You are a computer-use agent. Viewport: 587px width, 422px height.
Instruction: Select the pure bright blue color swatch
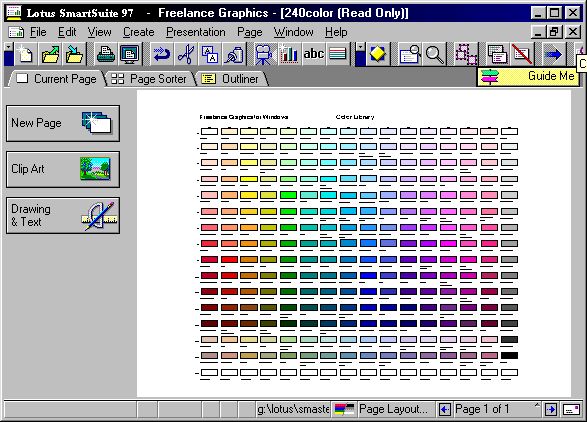[368, 275]
